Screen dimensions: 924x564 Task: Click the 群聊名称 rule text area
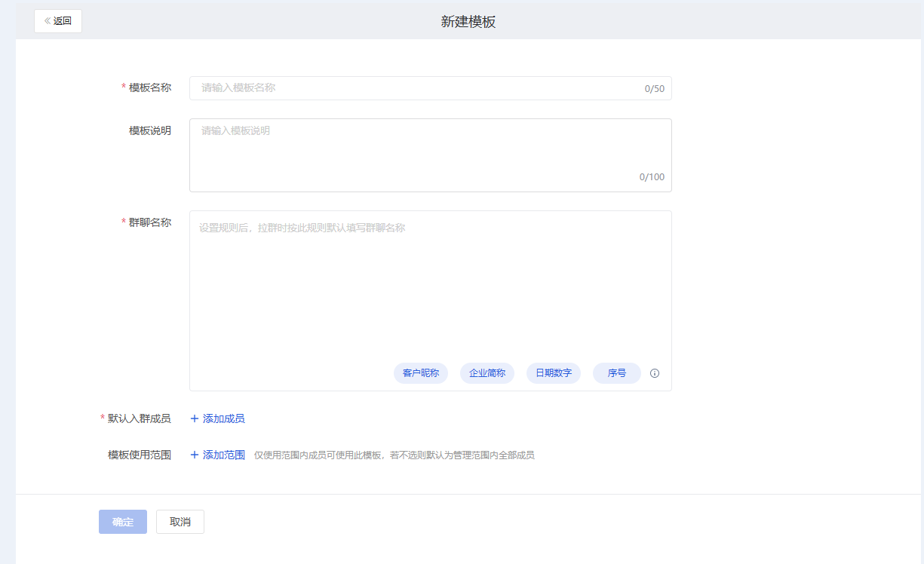(x=430, y=301)
